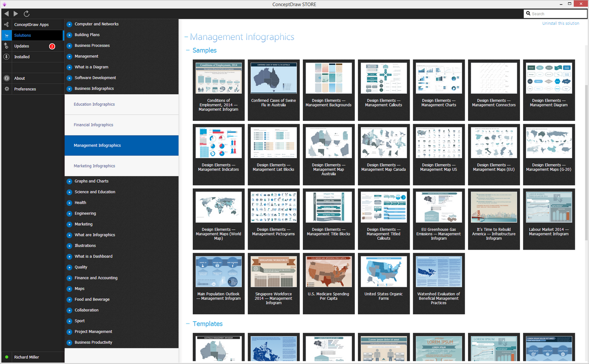Image resolution: width=589 pixels, height=364 pixels.
Task: Open the EU Greenhouse Gas Emissions sample
Action: click(439, 219)
